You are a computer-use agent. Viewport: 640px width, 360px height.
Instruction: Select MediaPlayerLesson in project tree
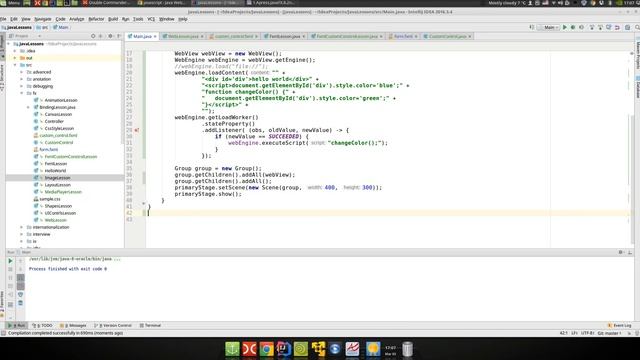(x=63, y=192)
